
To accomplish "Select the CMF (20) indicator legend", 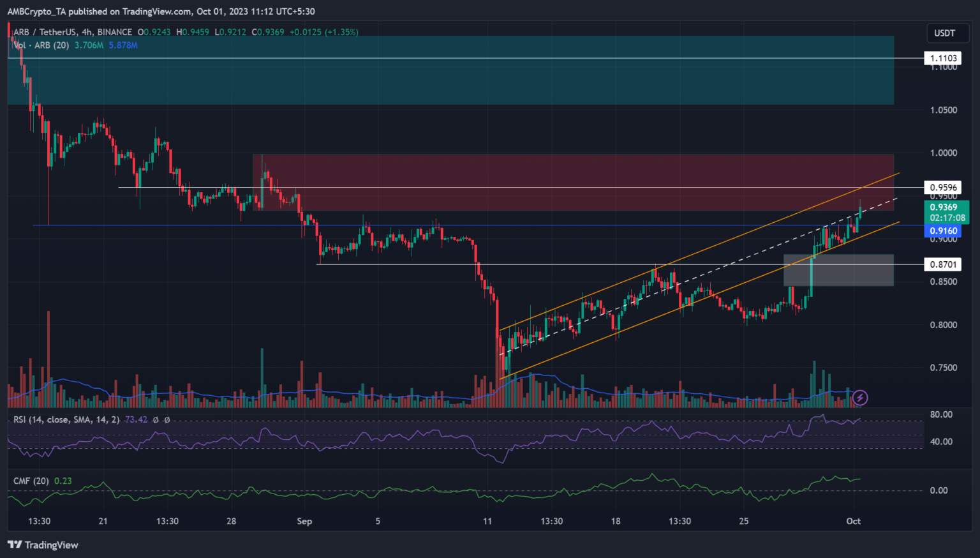I will coord(31,481).
